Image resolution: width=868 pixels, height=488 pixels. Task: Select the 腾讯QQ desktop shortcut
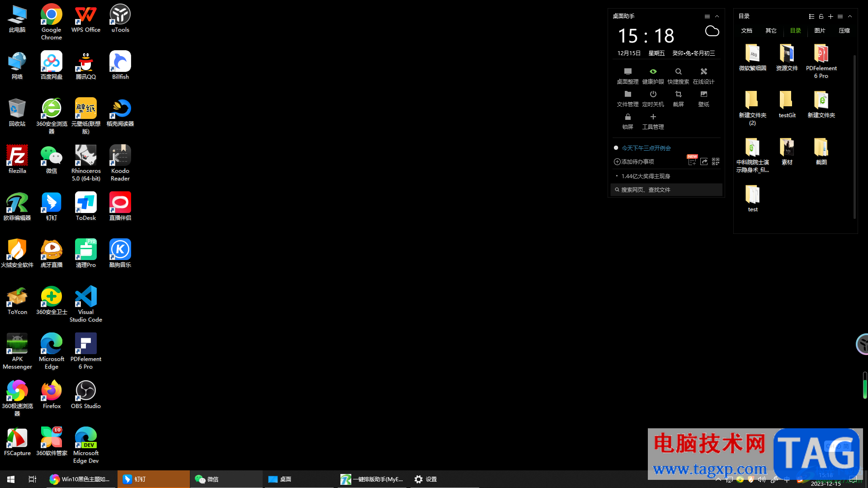coord(86,66)
